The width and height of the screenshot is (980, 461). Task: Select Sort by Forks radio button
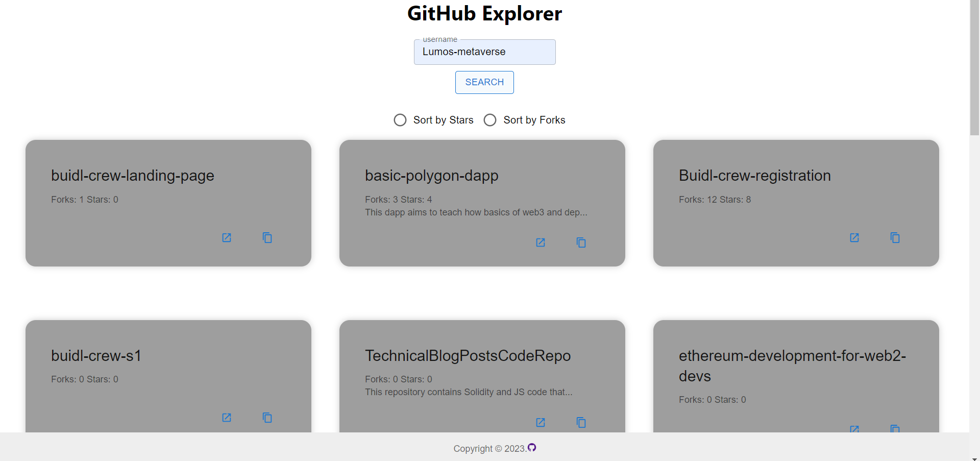pyautogui.click(x=490, y=120)
